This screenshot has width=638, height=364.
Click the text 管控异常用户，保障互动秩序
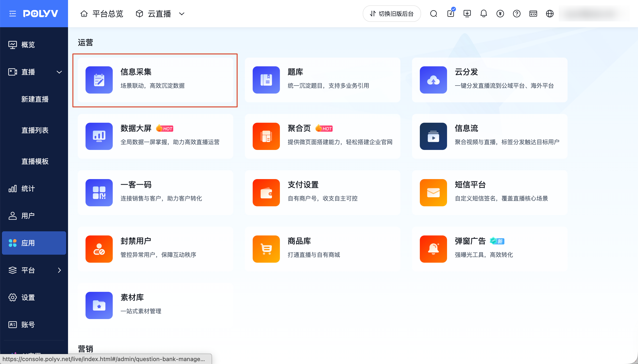(158, 255)
